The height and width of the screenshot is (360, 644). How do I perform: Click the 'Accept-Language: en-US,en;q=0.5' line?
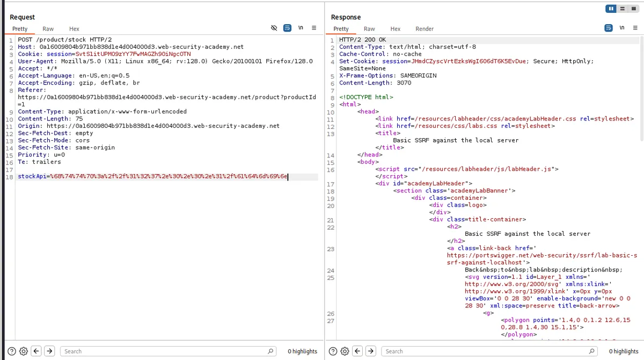pyautogui.click(x=74, y=76)
